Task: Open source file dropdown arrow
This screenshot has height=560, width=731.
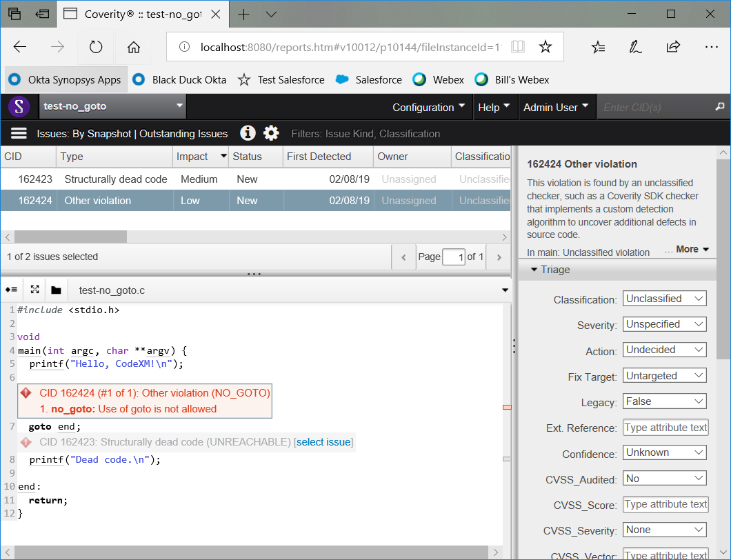Action: click(x=505, y=290)
